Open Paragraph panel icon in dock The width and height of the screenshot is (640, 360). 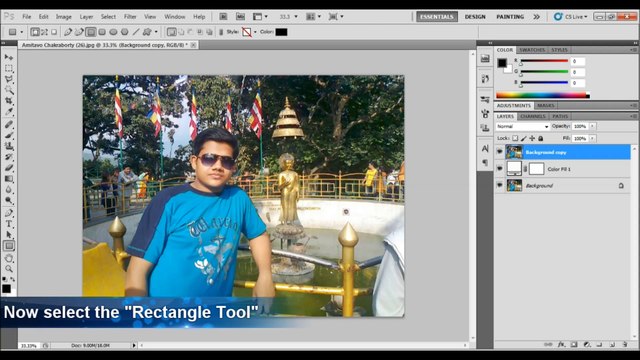pos(485,163)
